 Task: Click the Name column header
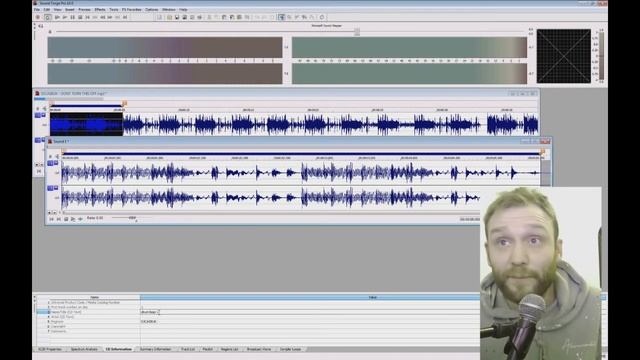pyautogui.click(x=94, y=298)
